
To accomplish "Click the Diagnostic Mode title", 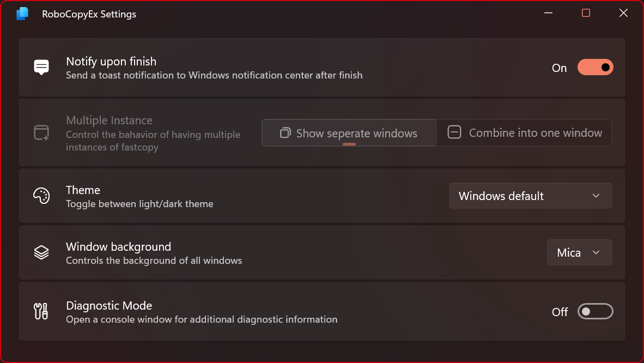I will [x=109, y=305].
